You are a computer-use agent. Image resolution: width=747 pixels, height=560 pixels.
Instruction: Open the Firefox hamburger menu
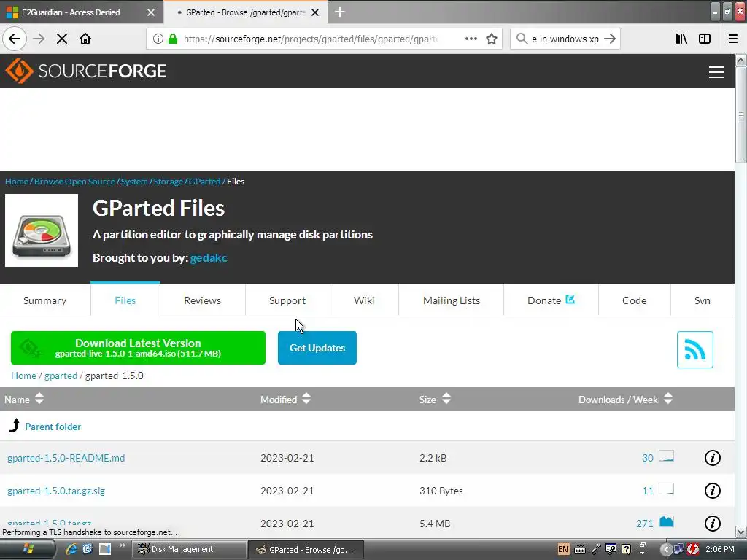coord(733,39)
